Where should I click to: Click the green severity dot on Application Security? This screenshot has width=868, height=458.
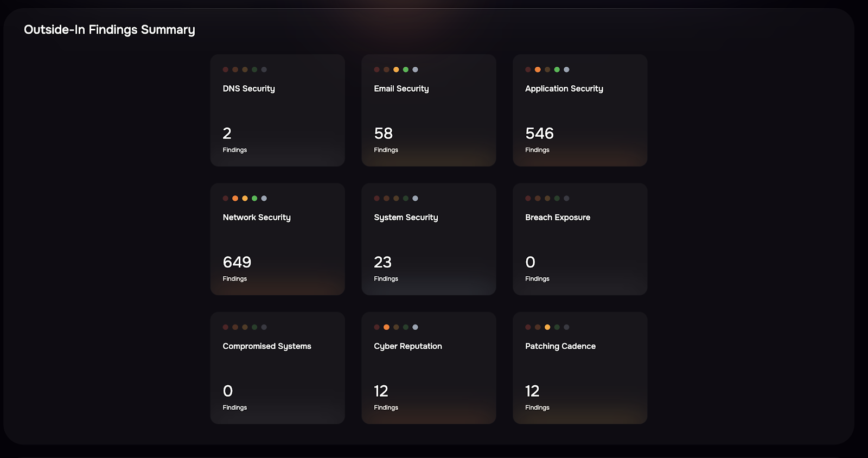coord(557,69)
